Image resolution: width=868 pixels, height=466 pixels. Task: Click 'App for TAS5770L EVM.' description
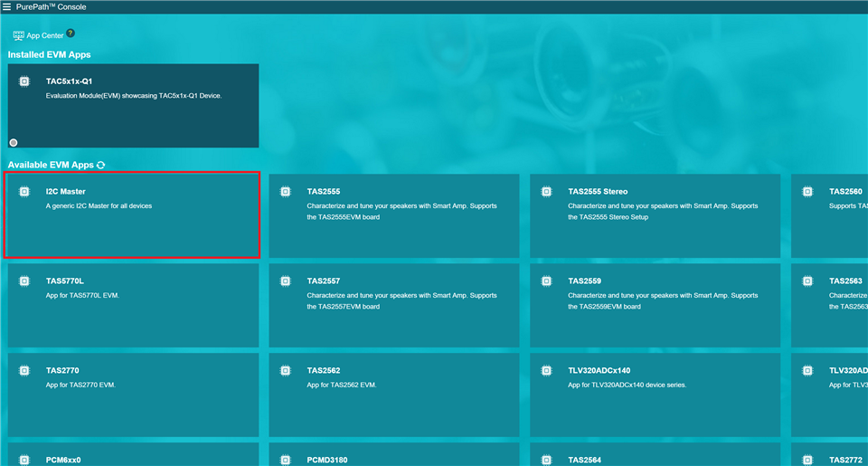pos(82,295)
